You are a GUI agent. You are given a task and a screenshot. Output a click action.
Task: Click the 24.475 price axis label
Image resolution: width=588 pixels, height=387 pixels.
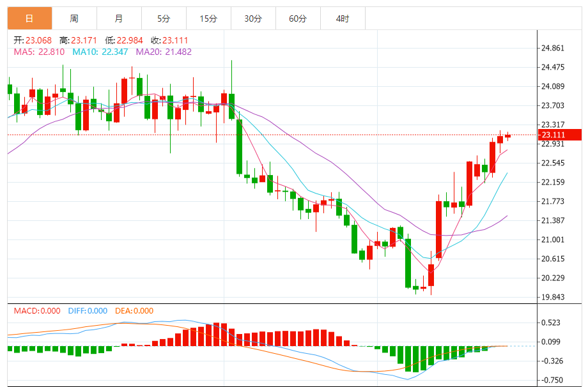point(553,68)
